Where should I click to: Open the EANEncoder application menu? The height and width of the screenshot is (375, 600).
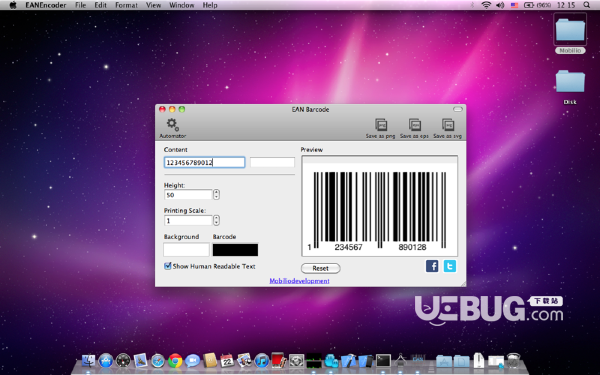coord(46,5)
